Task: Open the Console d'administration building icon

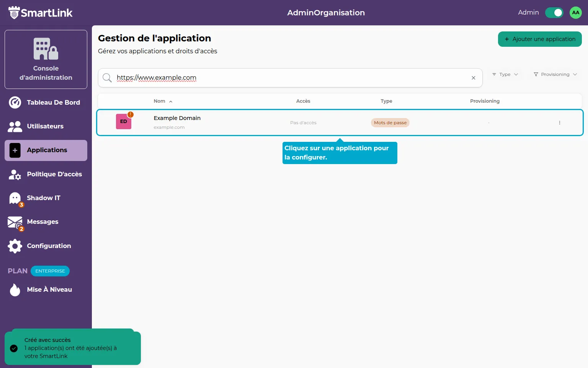Action: point(46,49)
